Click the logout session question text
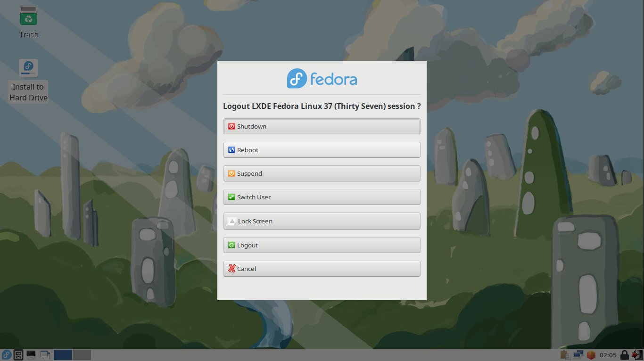This screenshot has width=644, height=361. (322, 106)
